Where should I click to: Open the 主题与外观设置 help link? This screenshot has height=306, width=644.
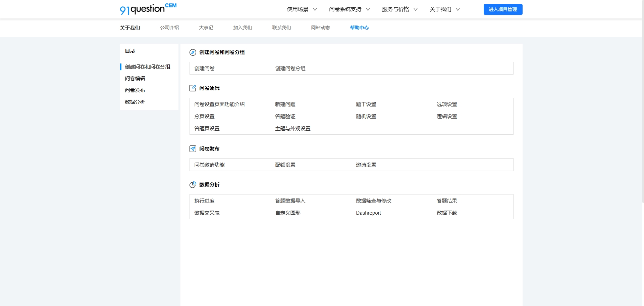pyautogui.click(x=293, y=129)
